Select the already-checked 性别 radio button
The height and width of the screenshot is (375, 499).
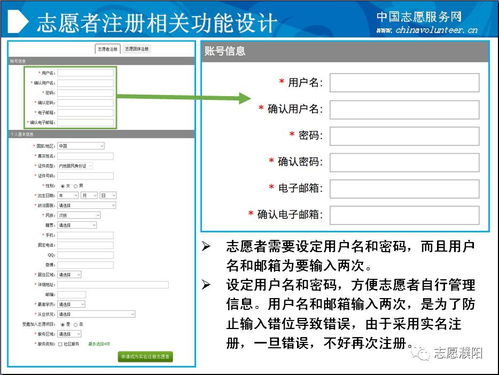62,186
